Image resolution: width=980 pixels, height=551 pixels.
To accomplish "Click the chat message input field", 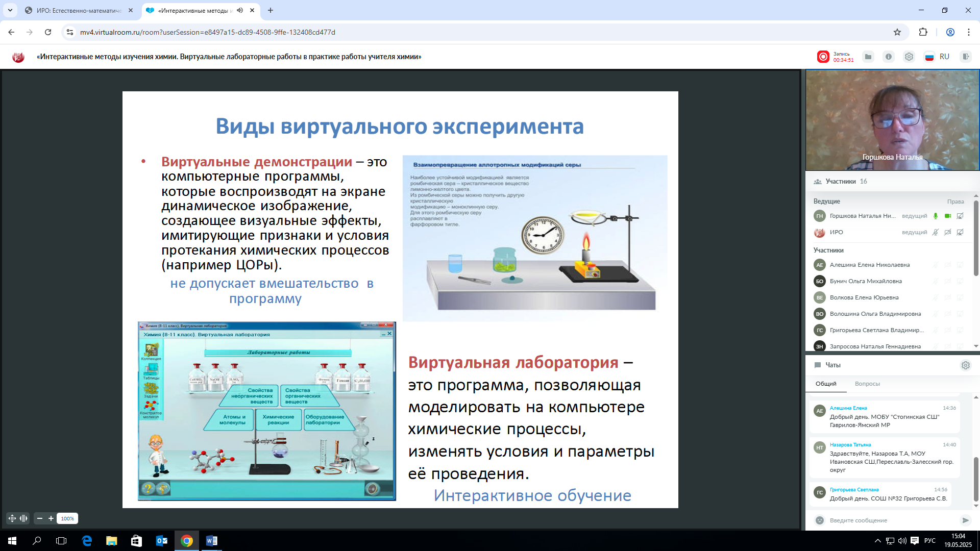I will click(x=892, y=520).
